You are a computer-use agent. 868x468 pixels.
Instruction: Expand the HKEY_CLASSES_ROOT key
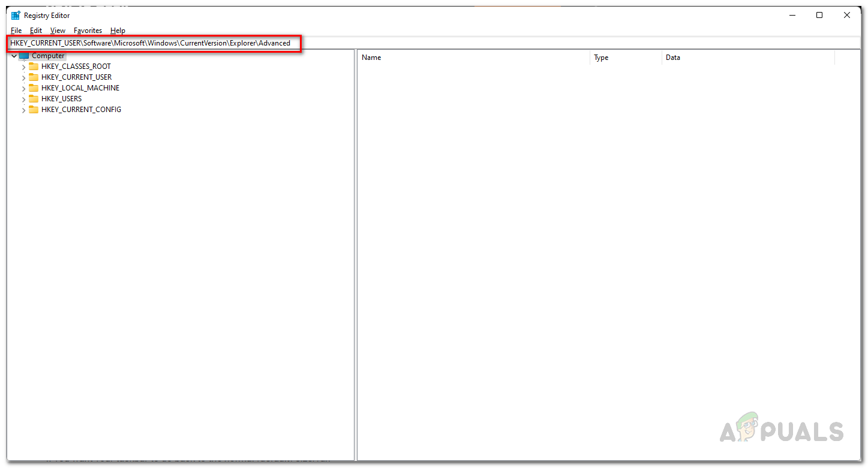(24, 67)
